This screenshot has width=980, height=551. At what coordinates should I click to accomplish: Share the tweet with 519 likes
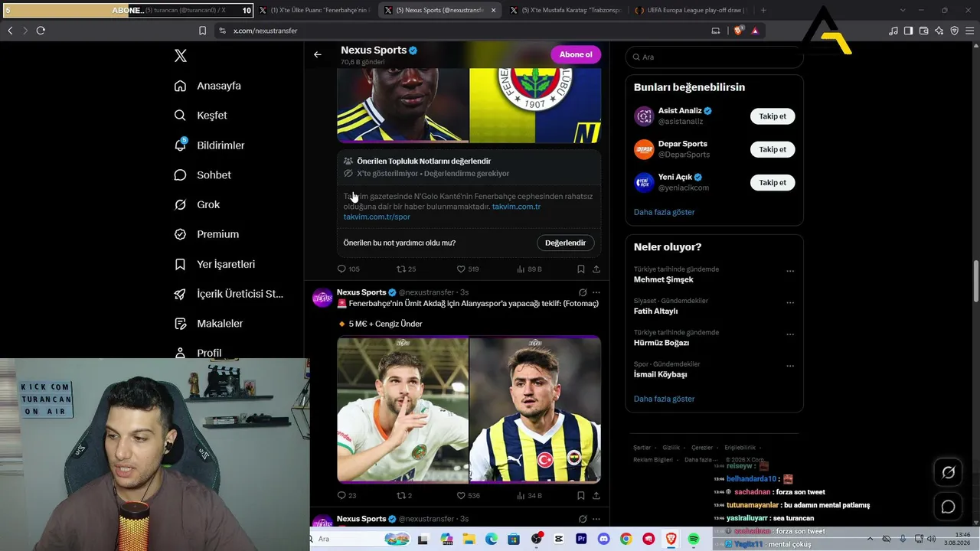tap(596, 269)
